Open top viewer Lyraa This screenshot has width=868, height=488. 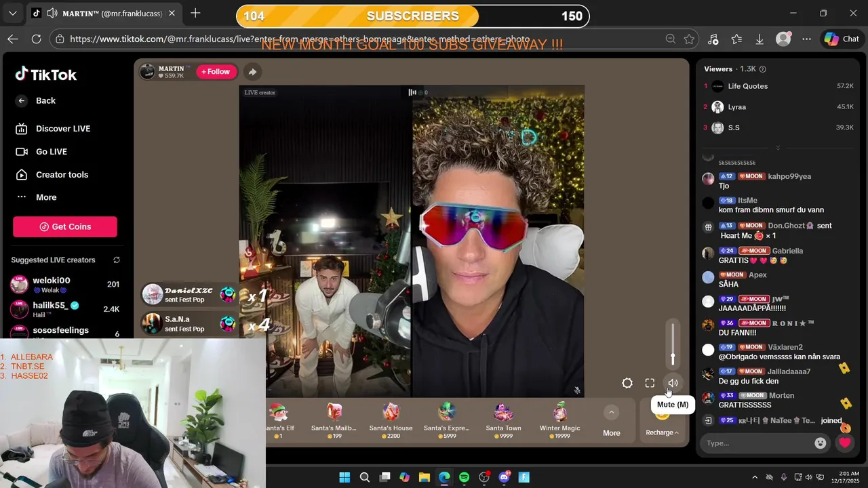click(778, 107)
